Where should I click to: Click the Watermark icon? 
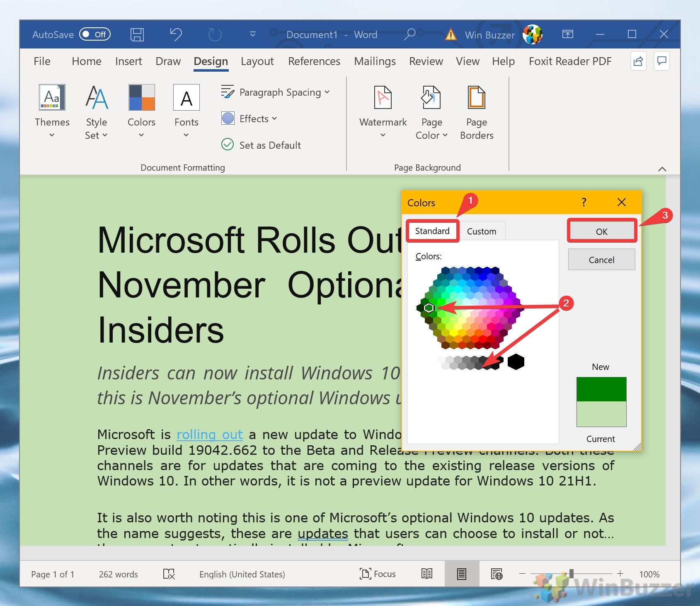pos(383,97)
